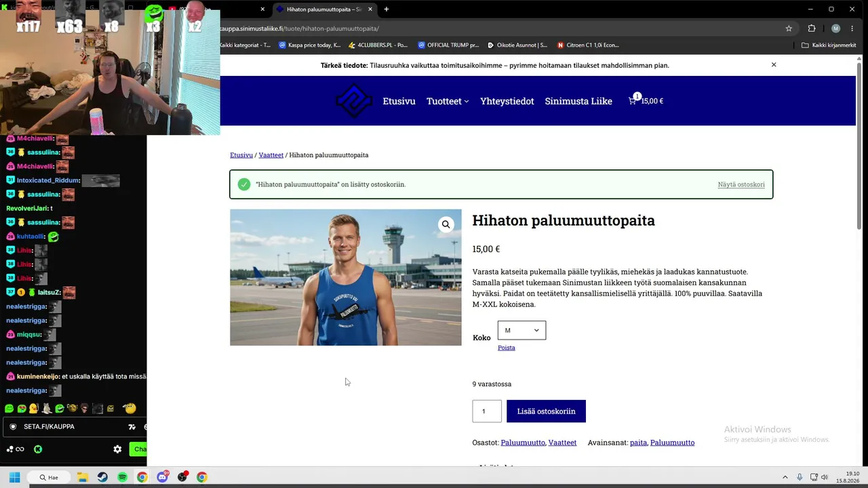Click the green Chat send button

(138, 449)
